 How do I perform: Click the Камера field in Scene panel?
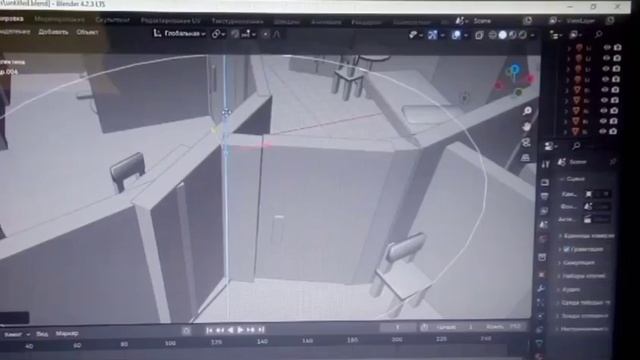point(599,194)
